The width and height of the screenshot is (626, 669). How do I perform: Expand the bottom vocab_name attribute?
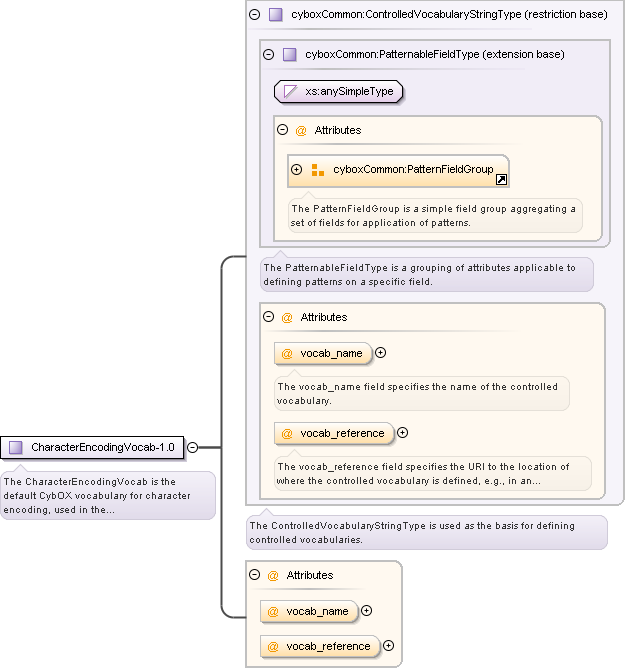[366, 611]
